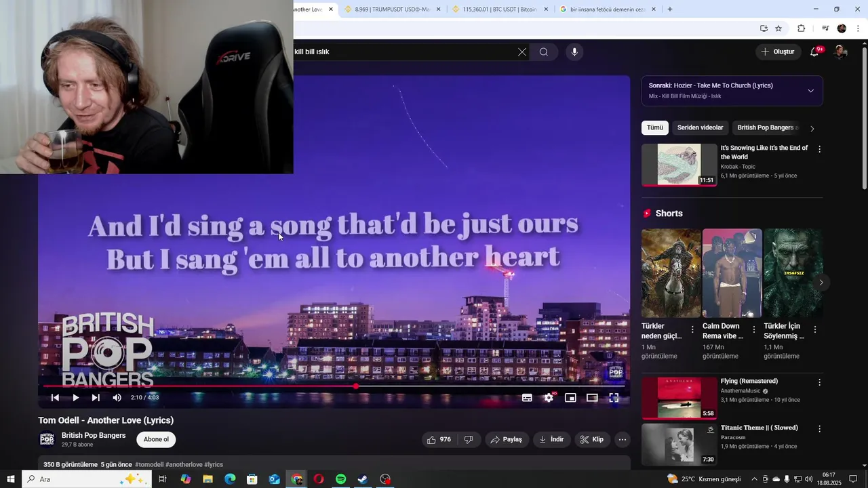Viewport: 868px width, 488px height.
Task: Expand the Sonraki mix playlist panel
Action: click(x=810, y=91)
